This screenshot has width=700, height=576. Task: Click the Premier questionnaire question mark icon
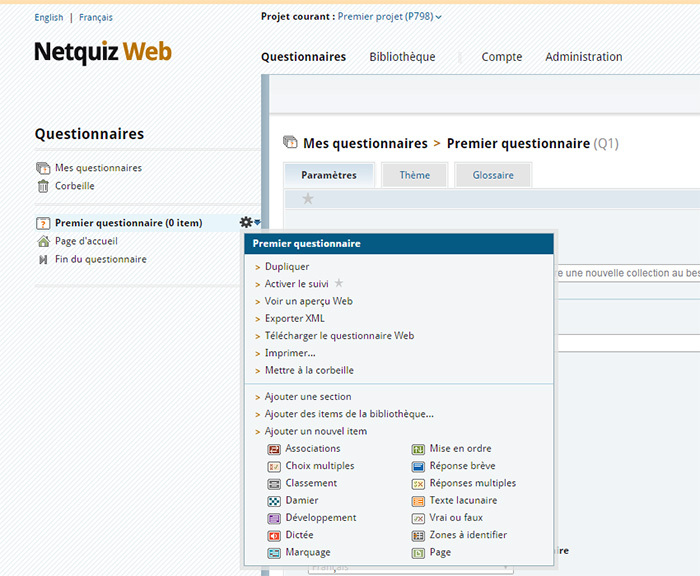[x=43, y=223]
